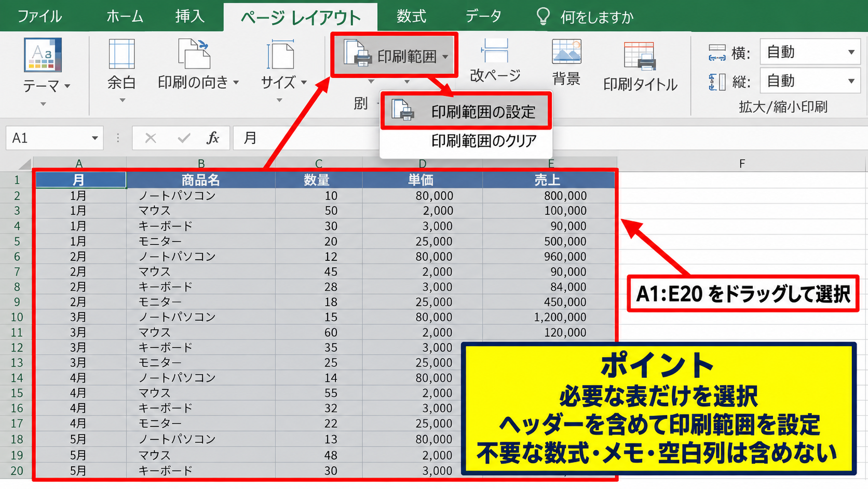Switch to the データ tab

coord(483,16)
